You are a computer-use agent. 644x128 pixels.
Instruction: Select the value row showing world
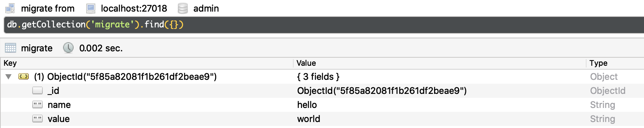[322, 119]
